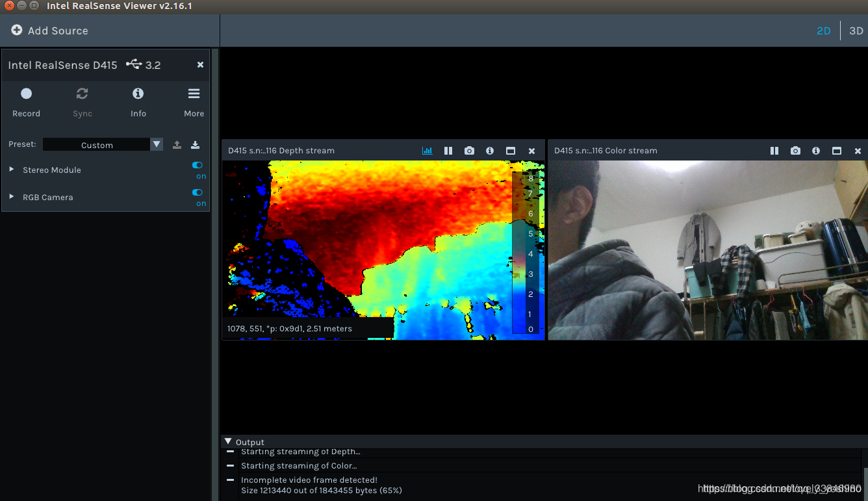Click the Color stream image

tap(708, 250)
